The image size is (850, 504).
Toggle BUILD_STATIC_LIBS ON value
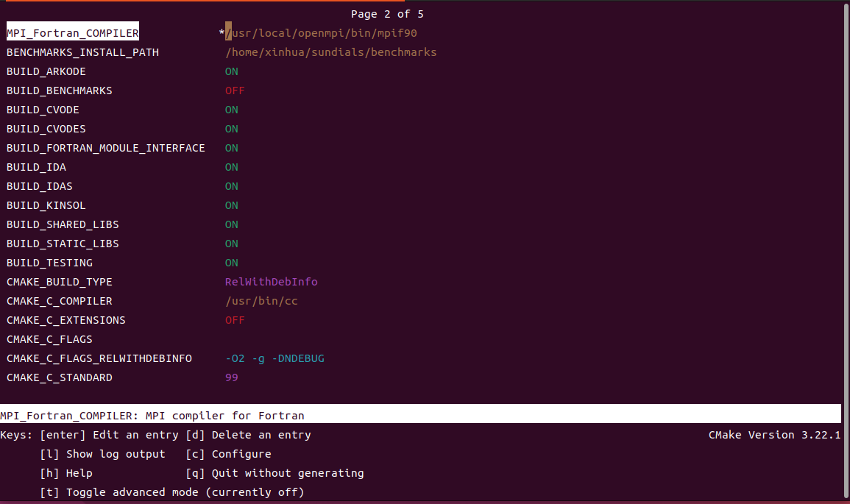232,244
